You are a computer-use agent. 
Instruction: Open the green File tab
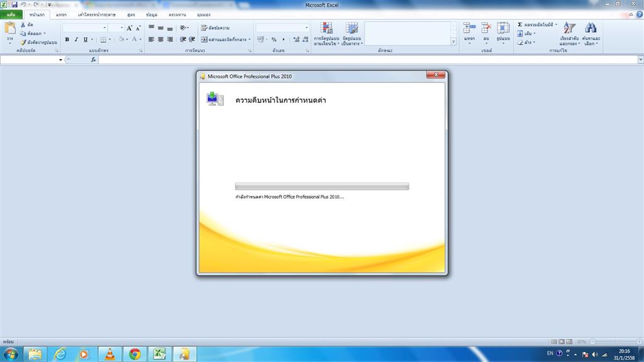(x=11, y=14)
